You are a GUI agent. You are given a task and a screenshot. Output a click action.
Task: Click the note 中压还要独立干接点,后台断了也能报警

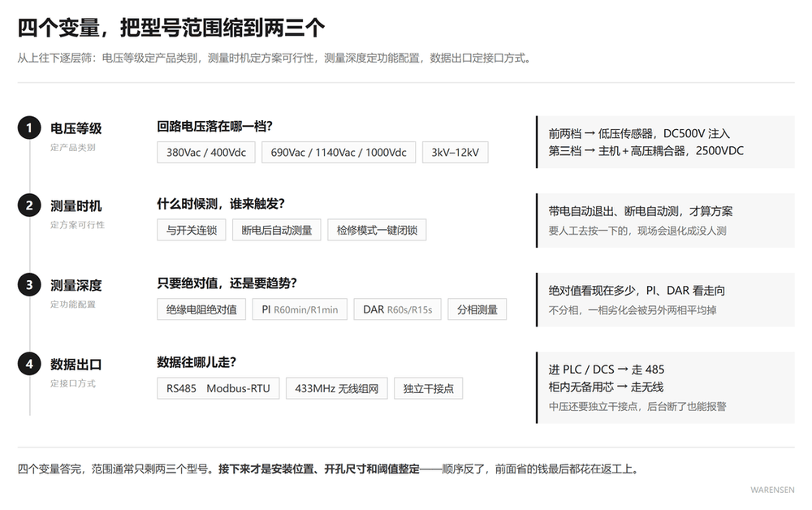tap(637, 406)
